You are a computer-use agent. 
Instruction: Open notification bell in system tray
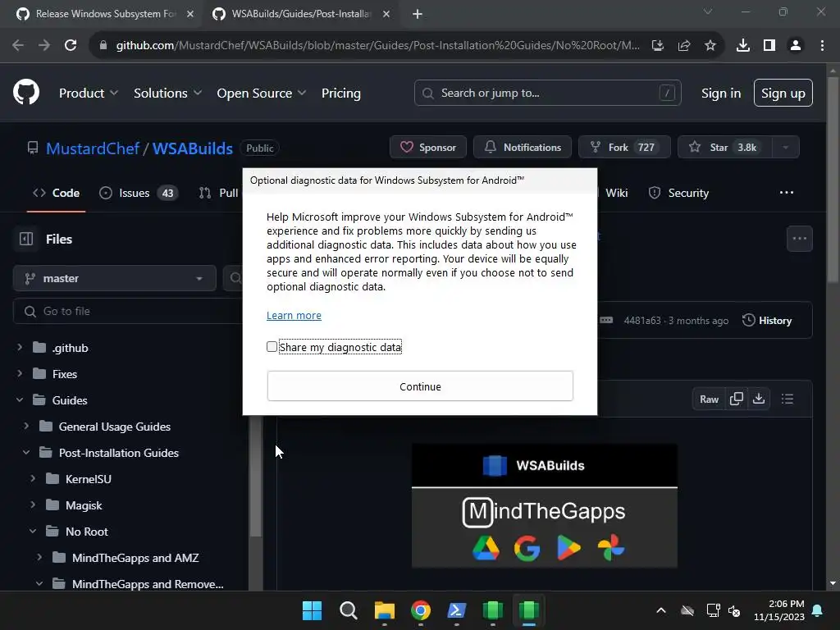tap(818, 610)
